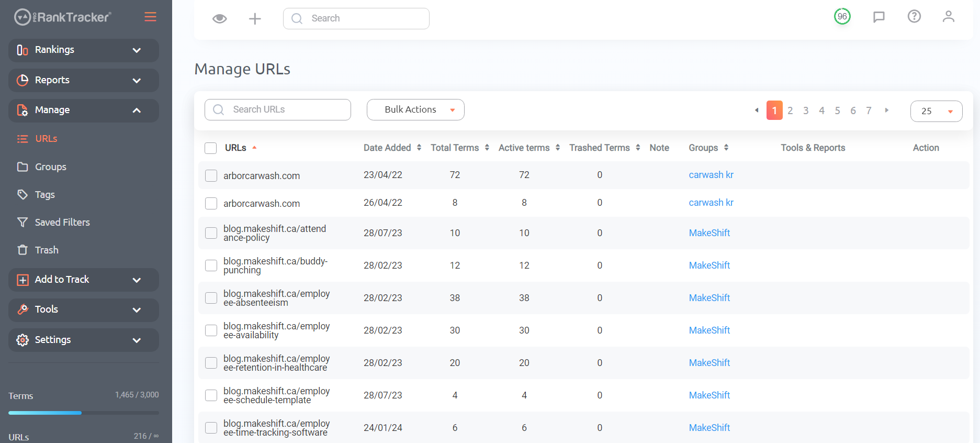Click the RankTracker logo icon
Screen dimensions: 980x443
pyautogui.click(x=22, y=17)
